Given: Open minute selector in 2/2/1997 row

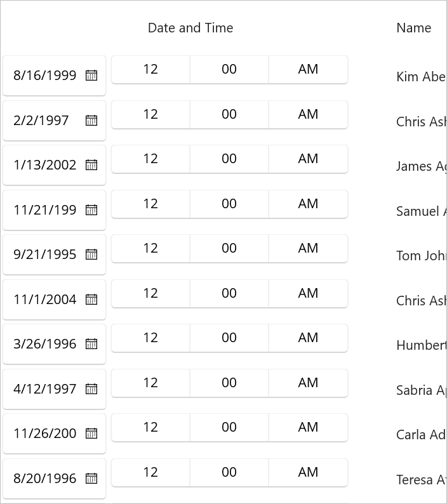Looking at the screenshot, I should 229,114.
